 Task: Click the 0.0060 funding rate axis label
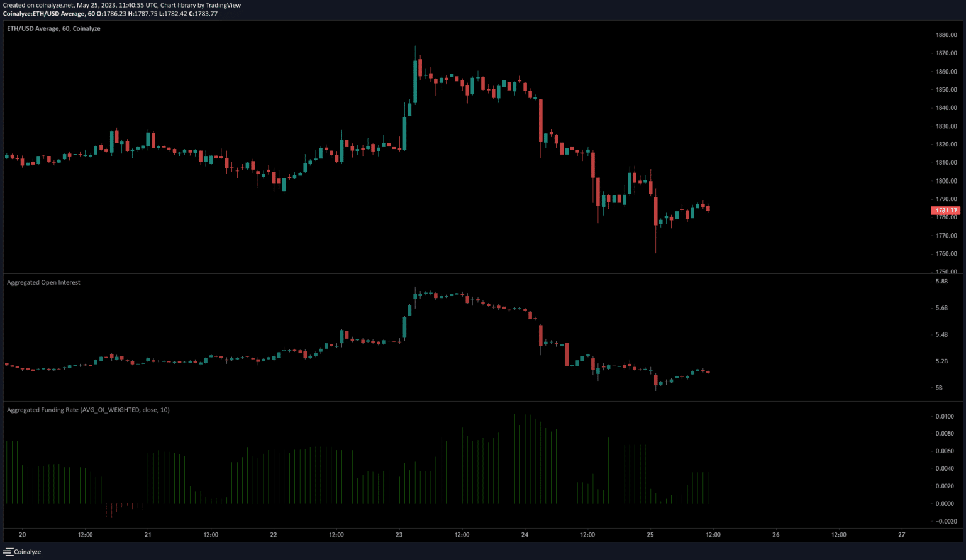click(x=945, y=451)
